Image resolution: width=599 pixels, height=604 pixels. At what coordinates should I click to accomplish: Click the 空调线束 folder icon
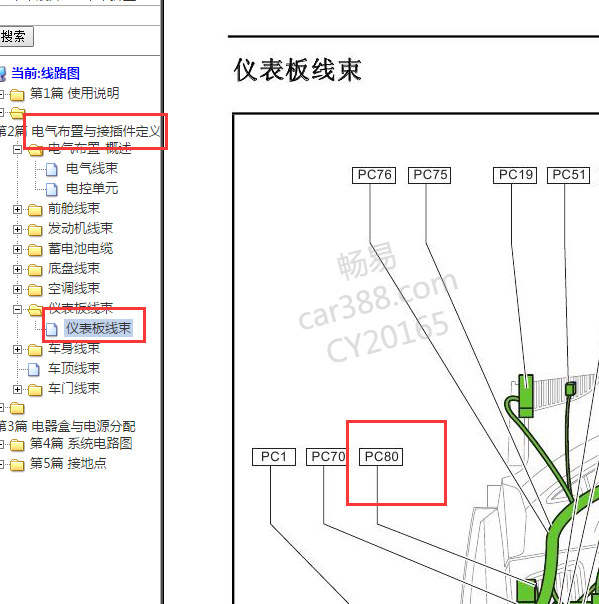(x=35, y=290)
